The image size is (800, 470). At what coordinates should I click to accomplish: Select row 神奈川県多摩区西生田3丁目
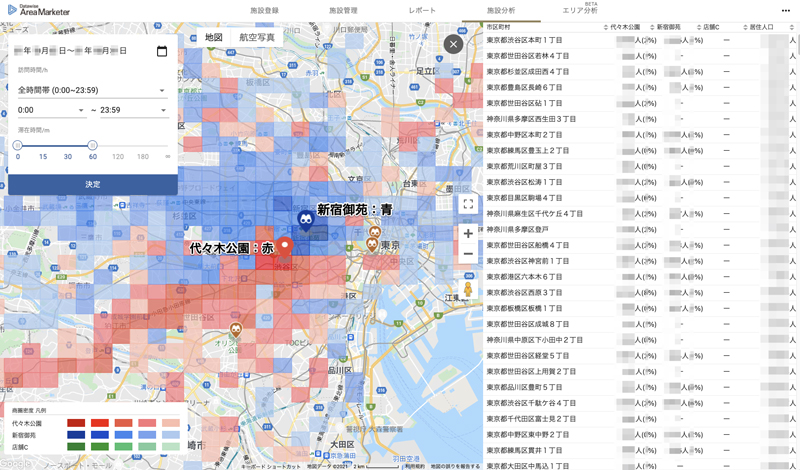tap(641, 119)
